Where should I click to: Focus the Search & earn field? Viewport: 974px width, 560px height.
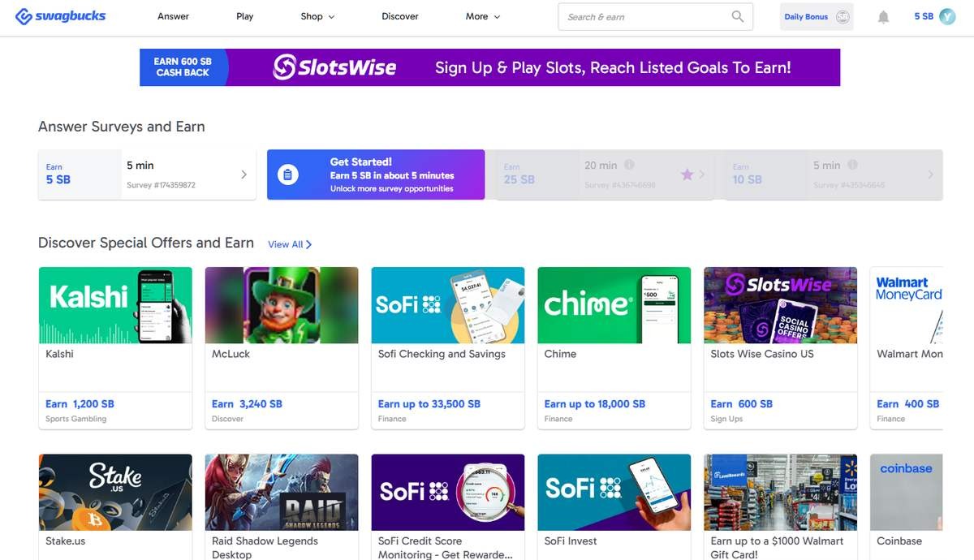pyautogui.click(x=655, y=17)
